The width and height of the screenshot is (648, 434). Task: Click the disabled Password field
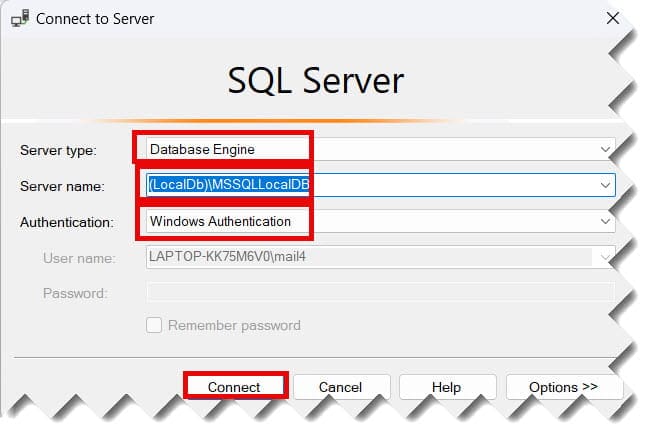[380, 293]
